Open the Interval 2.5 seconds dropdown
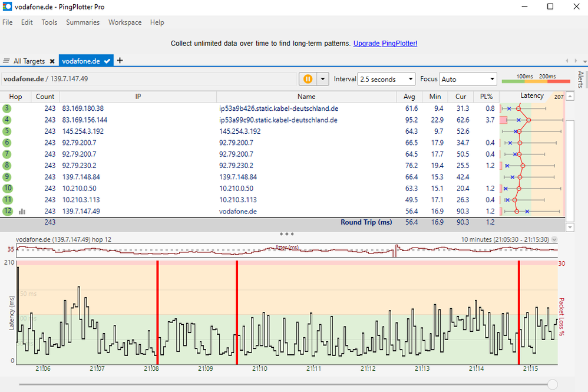This screenshot has width=588, height=392. coord(387,79)
